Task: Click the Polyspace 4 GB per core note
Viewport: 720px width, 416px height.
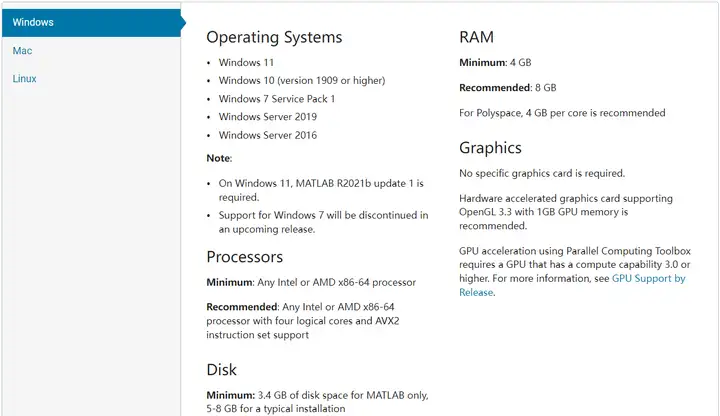Action: [562, 113]
